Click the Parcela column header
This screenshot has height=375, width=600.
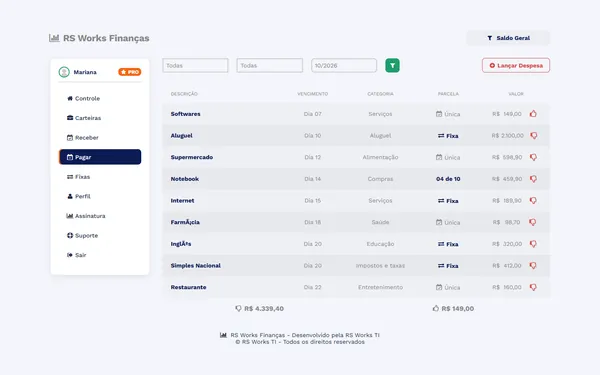tap(448, 94)
